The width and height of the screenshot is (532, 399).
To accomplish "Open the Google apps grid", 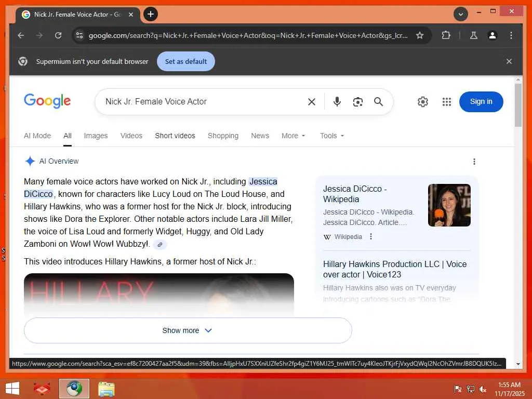I will [446, 102].
